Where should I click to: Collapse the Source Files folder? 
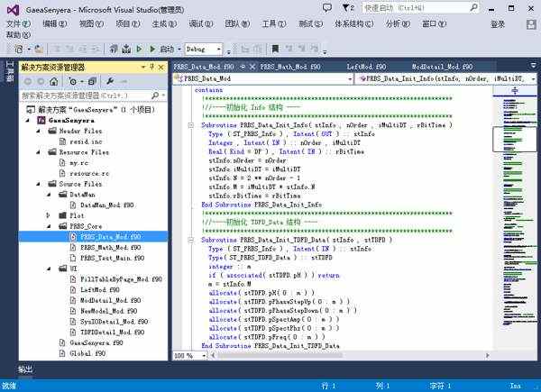(x=38, y=184)
